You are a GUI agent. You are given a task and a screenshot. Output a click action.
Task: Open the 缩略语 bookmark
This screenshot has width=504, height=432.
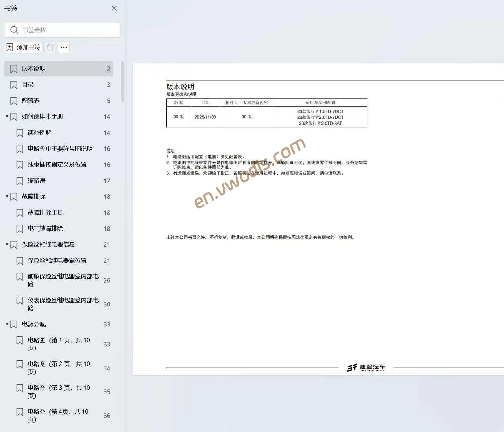(36, 181)
